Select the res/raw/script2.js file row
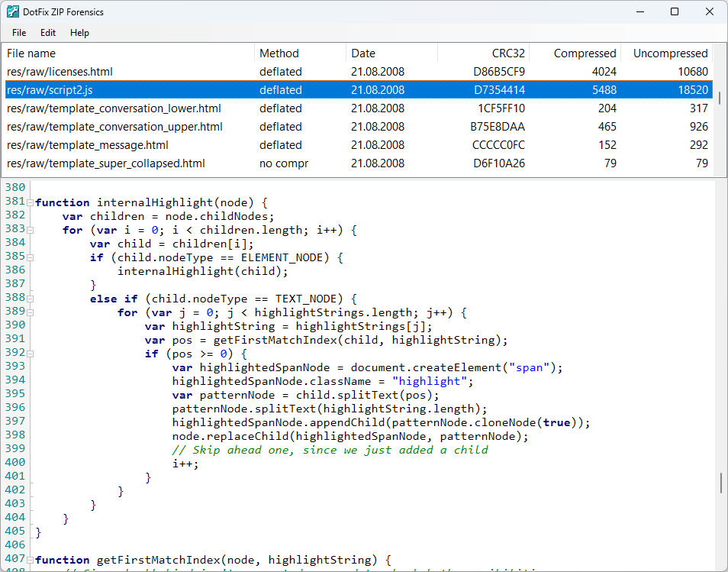The height and width of the screenshot is (572, 728). point(359,89)
